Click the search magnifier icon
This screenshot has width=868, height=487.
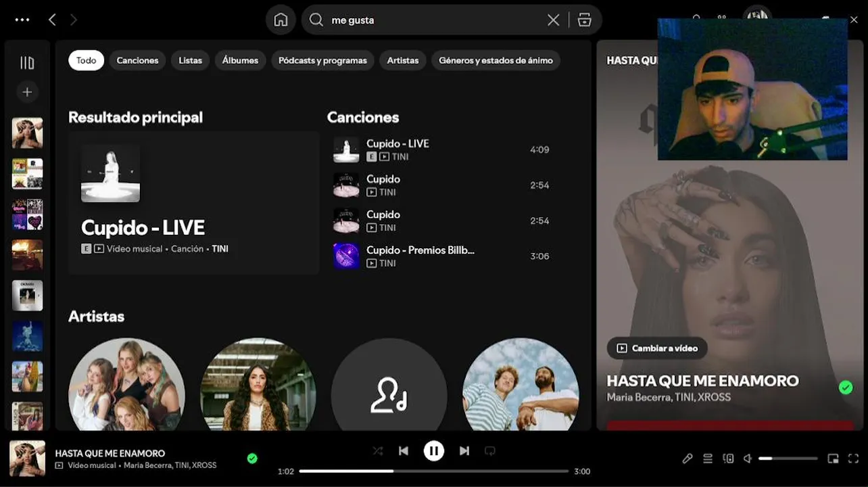point(316,20)
